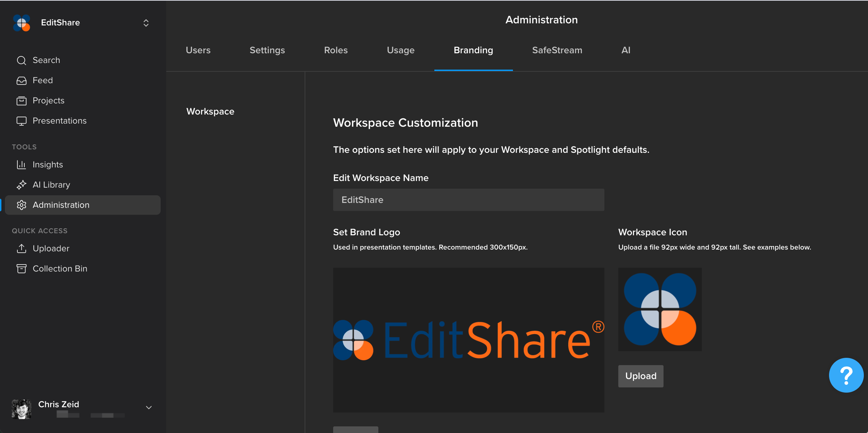The width and height of the screenshot is (868, 433).
Task: Click the Projects box icon
Action: pos(22,101)
